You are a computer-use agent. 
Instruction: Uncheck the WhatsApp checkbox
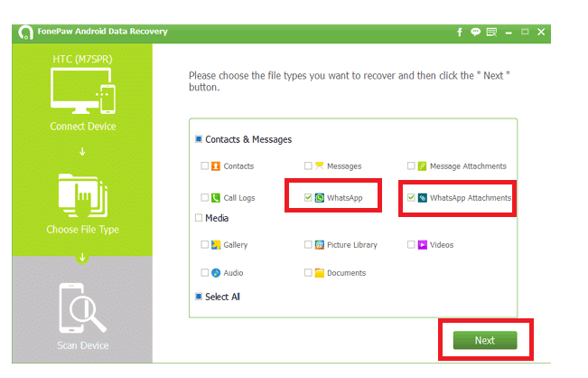tap(308, 197)
